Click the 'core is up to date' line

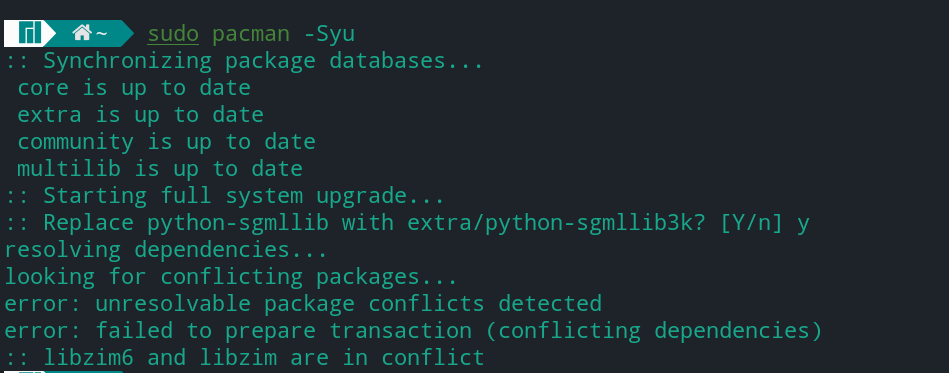click(x=134, y=88)
